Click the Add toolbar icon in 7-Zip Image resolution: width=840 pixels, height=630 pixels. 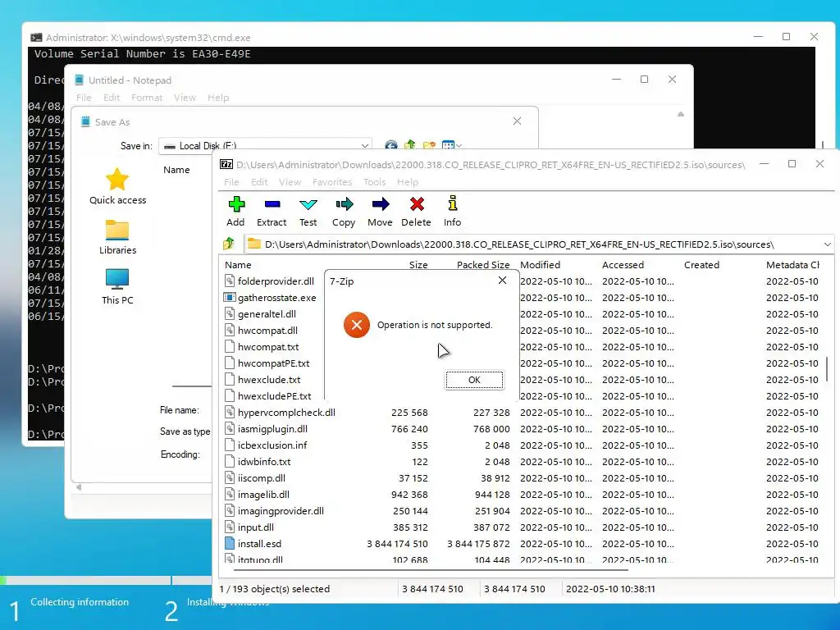[235, 204]
